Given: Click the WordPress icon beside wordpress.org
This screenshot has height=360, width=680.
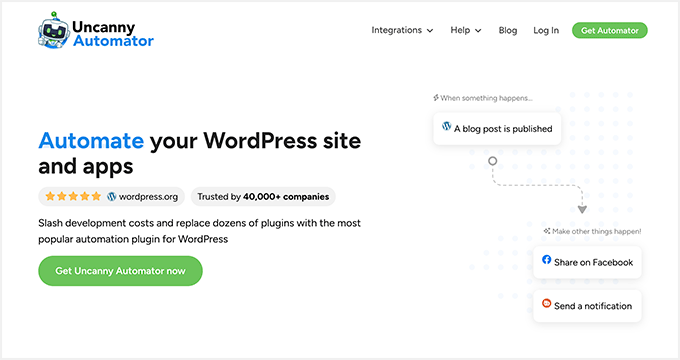Looking at the screenshot, I should (x=111, y=196).
